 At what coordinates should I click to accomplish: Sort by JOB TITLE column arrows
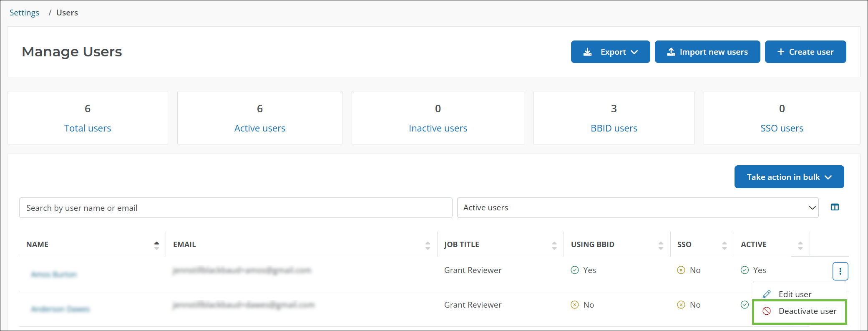click(x=554, y=245)
